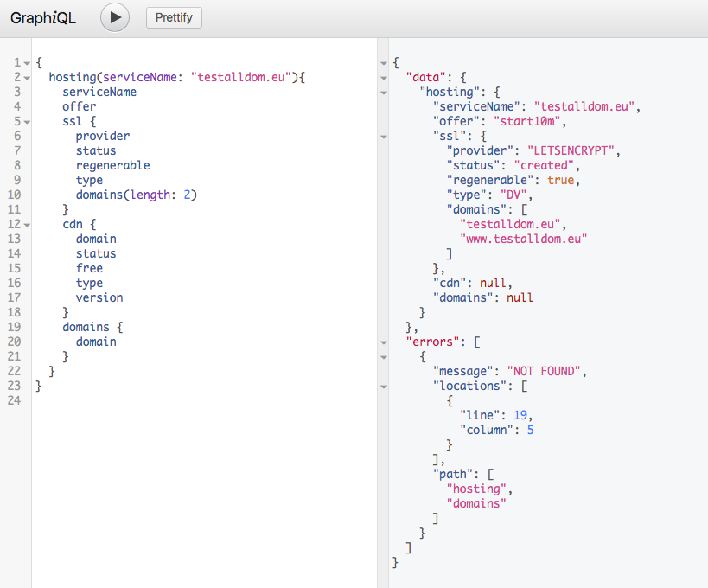Fold the "locations" array arrow
Image resolution: width=708 pixels, height=588 pixels.
pos(384,387)
